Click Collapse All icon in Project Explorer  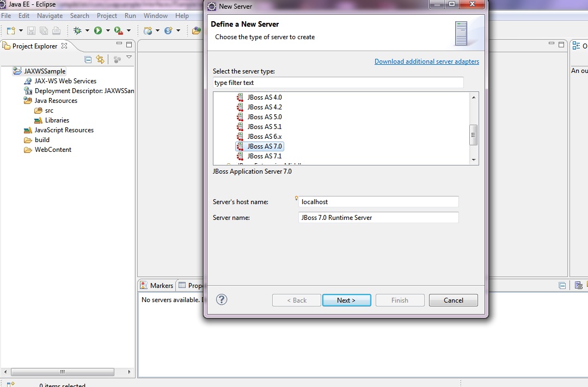point(88,59)
